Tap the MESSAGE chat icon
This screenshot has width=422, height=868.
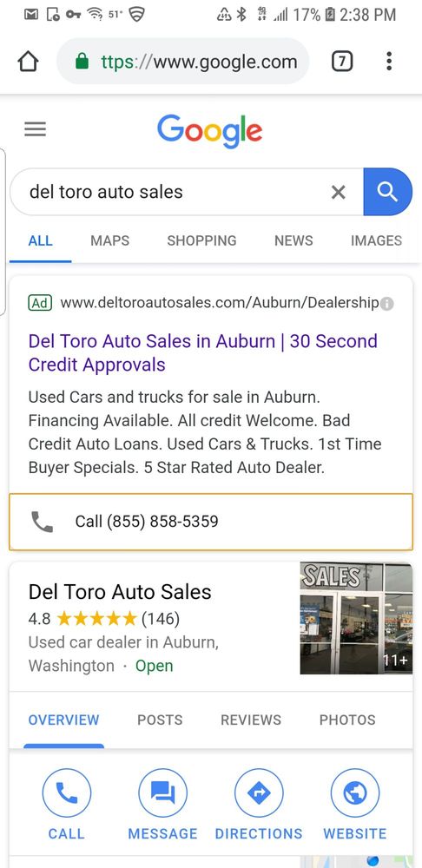[x=163, y=793]
